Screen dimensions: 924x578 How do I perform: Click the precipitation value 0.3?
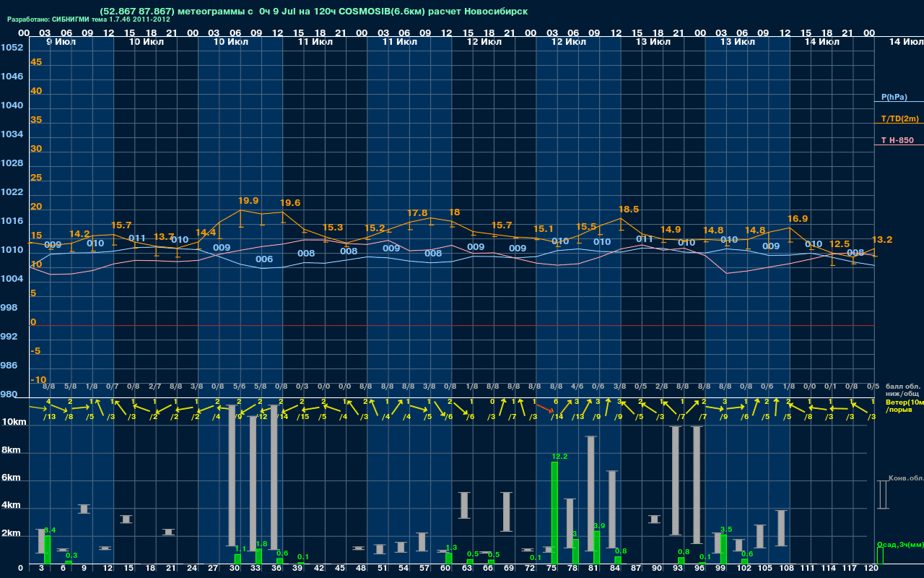(71, 556)
